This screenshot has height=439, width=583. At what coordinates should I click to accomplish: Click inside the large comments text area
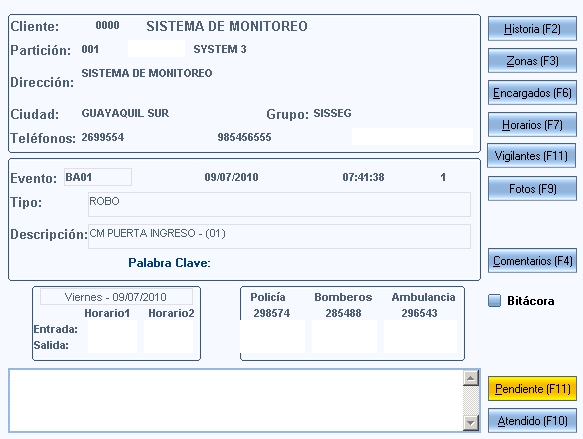[x=236, y=401]
